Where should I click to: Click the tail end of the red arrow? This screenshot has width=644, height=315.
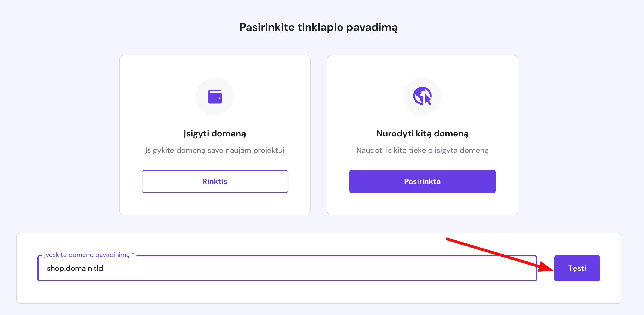448,239
